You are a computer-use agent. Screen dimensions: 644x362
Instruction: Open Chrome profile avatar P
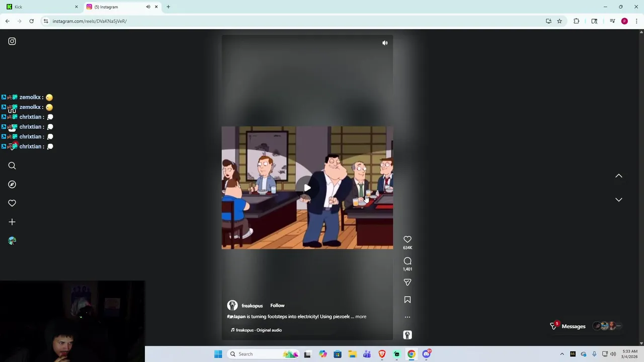tap(624, 21)
